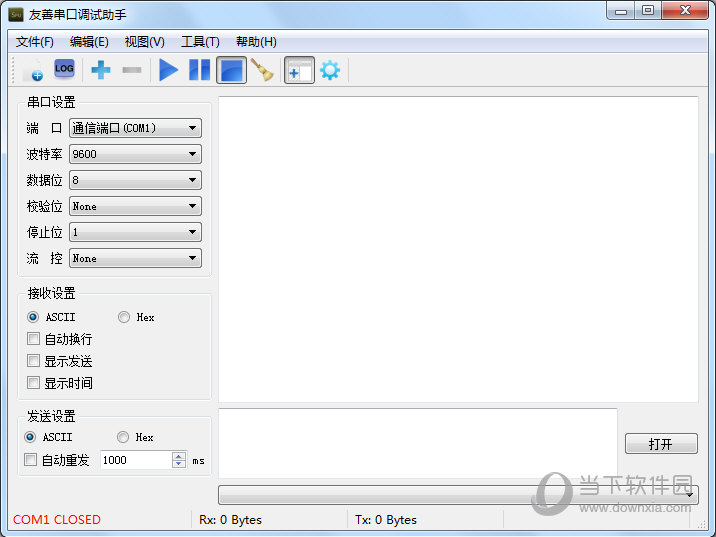716x537 pixels.
Task: Decrease resend interval with down arrow
Action: tap(179, 464)
